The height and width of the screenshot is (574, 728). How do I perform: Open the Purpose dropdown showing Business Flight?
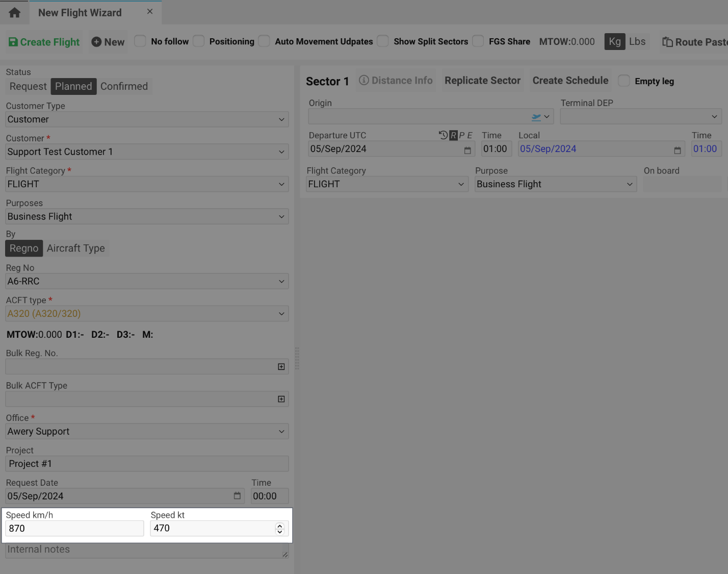(x=631, y=184)
